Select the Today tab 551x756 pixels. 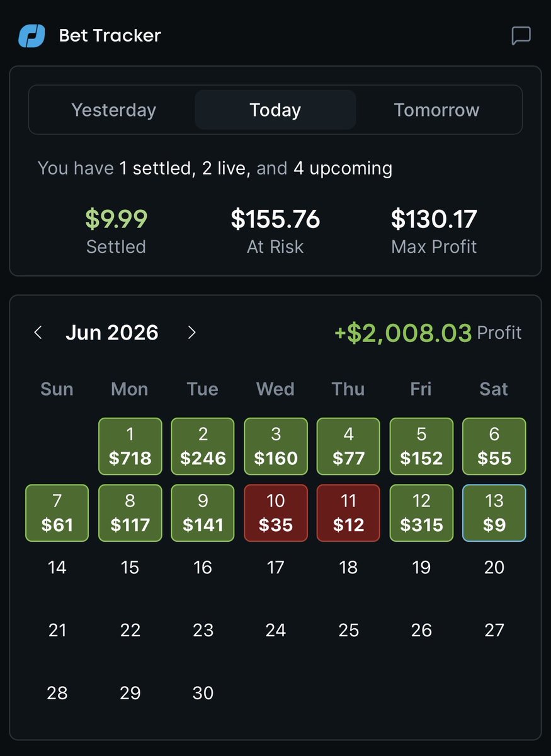(275, 110)
